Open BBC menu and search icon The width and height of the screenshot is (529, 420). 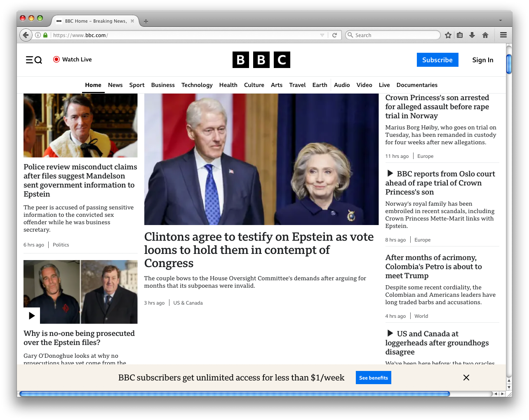[x=34, y=60]
